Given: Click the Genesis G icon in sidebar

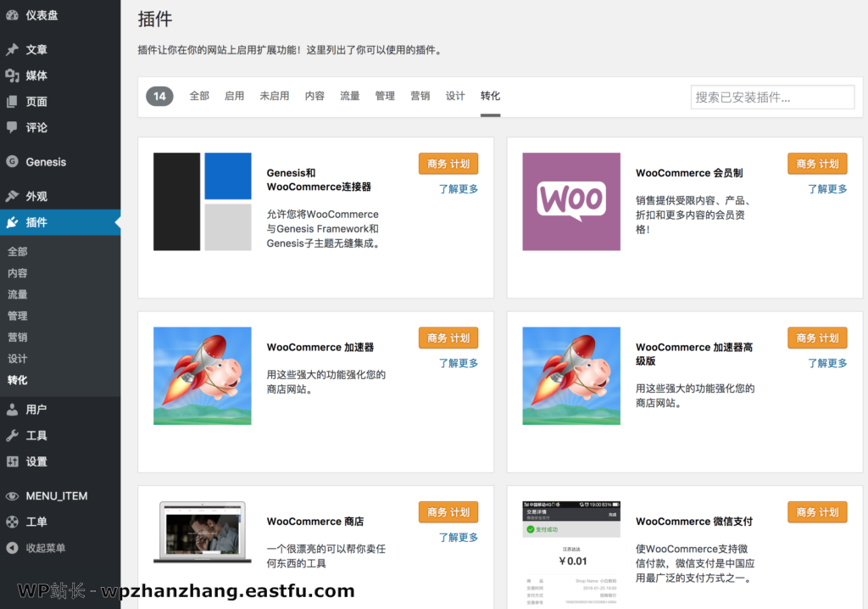Looking at the screenshot, I should (x=12, y=161).
